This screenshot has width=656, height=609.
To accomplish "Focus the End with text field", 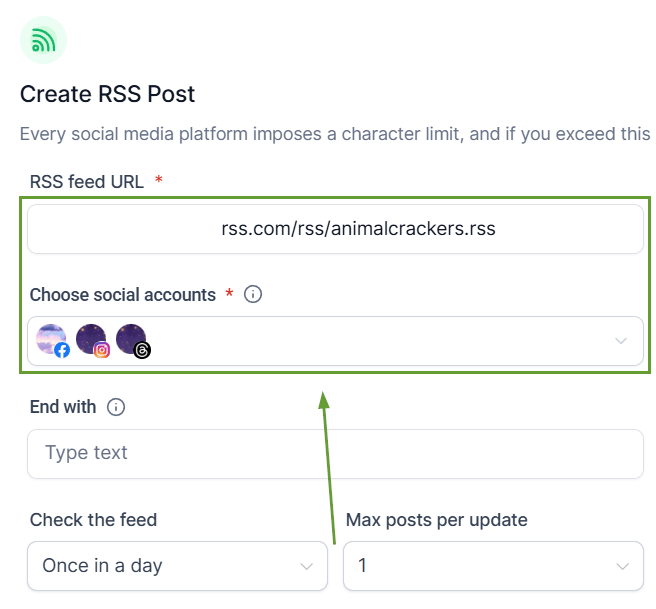I will coord(335,453).
